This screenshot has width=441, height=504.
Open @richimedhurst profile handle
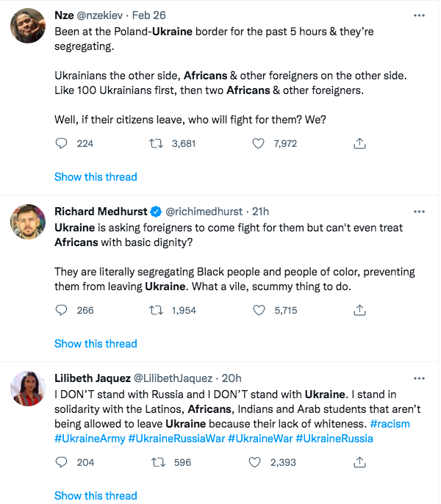[204, 212]
